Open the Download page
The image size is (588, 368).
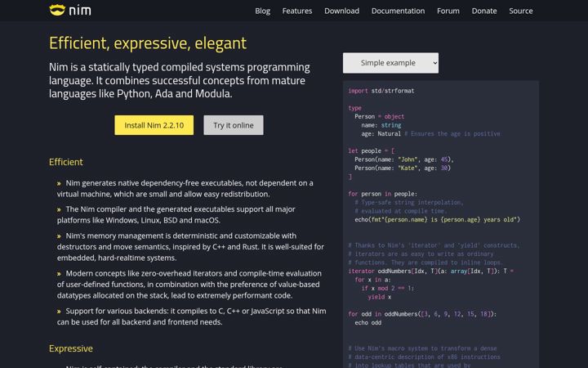point(341,11)
